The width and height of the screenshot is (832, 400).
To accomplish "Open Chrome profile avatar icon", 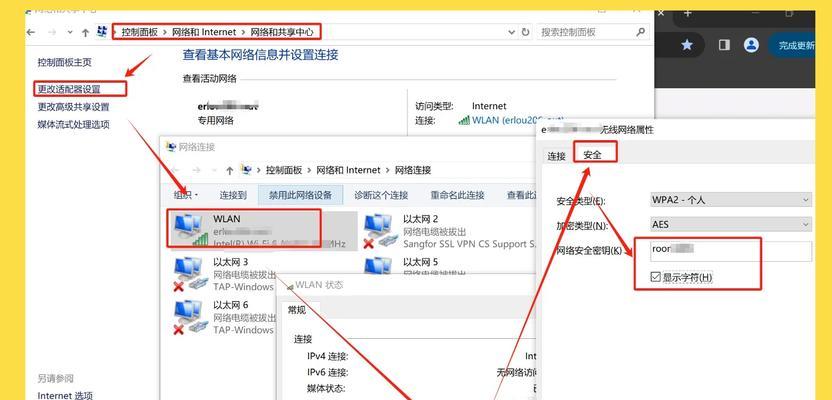I will click(751, 45).
